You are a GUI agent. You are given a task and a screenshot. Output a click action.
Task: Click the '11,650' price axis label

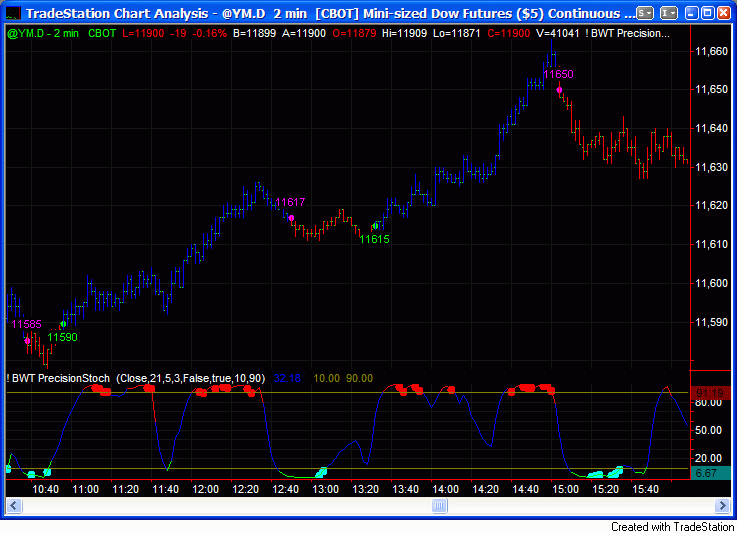click(x=711, y=89)
